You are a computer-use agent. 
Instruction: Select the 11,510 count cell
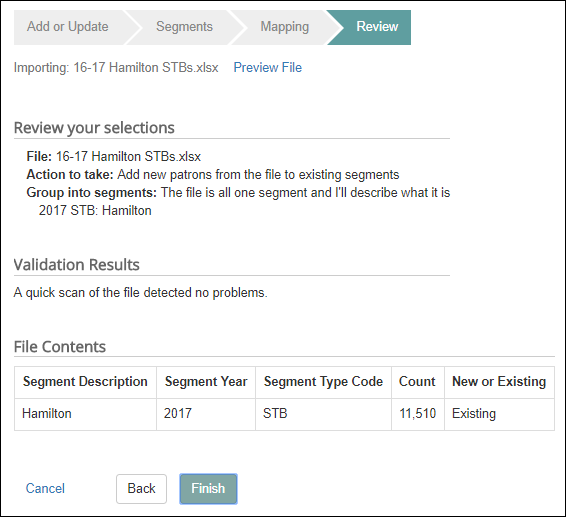point(418,414)
